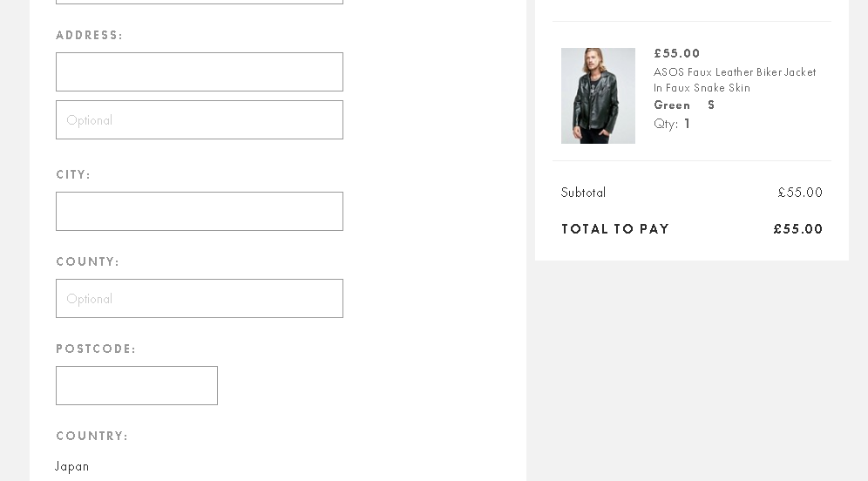The height and width of the screenshot is (481, 868).
Task: Click the CITY: field label
Action: coord(73,175)
